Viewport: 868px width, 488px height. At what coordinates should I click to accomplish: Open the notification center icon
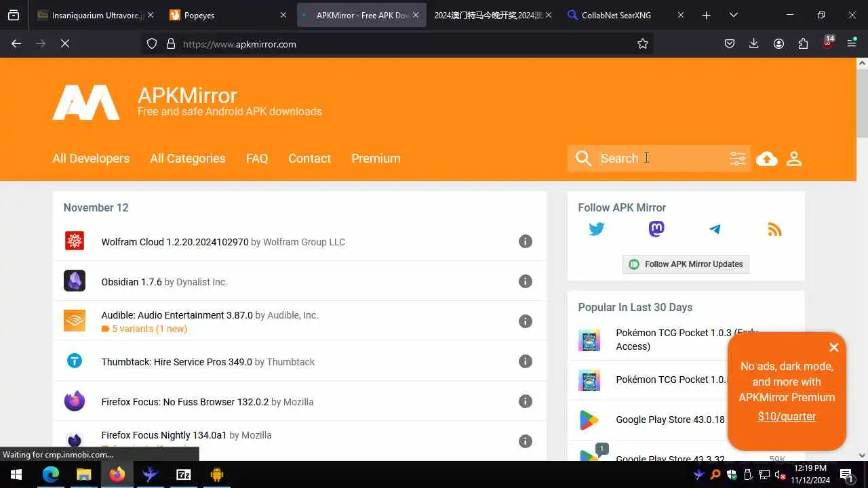click(847, 474)
